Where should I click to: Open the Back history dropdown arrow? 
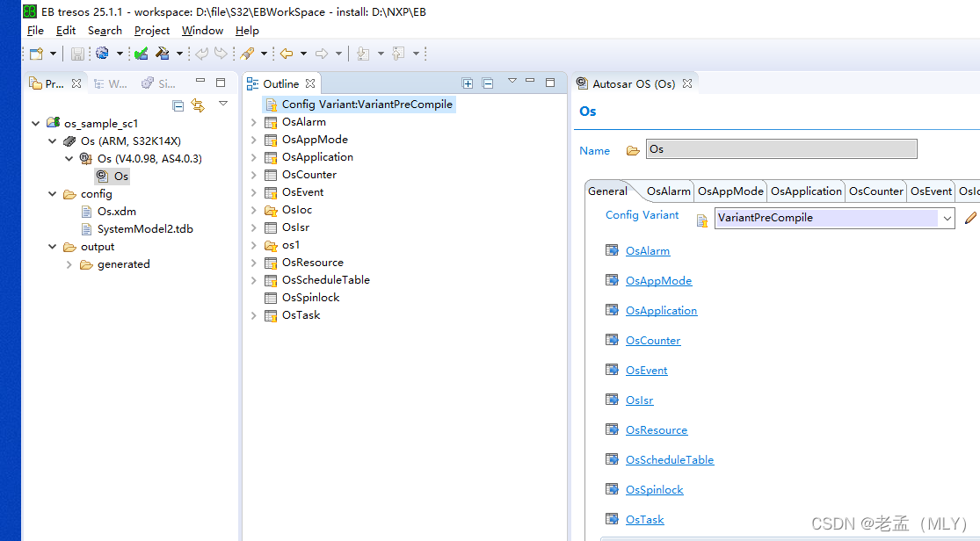pyautogui.click(x=303, y=54)
